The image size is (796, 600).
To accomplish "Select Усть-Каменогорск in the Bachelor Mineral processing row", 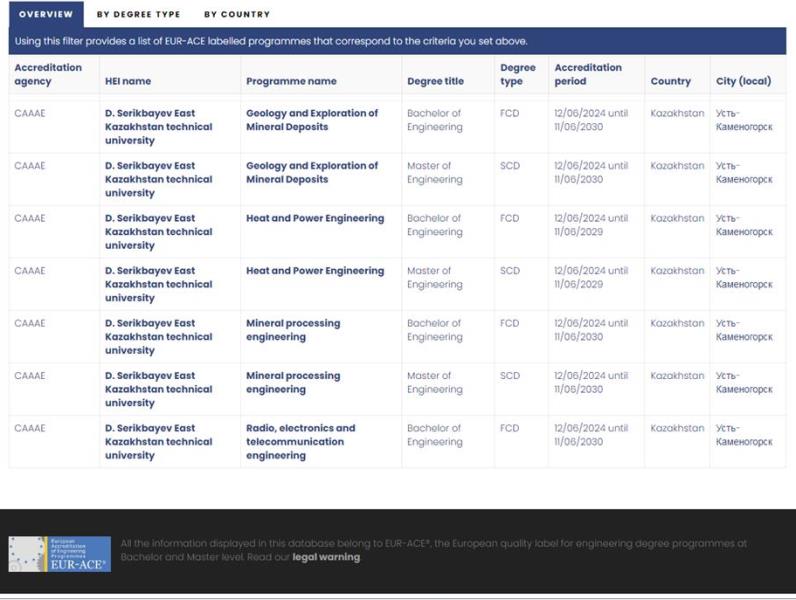I will 744,330.
